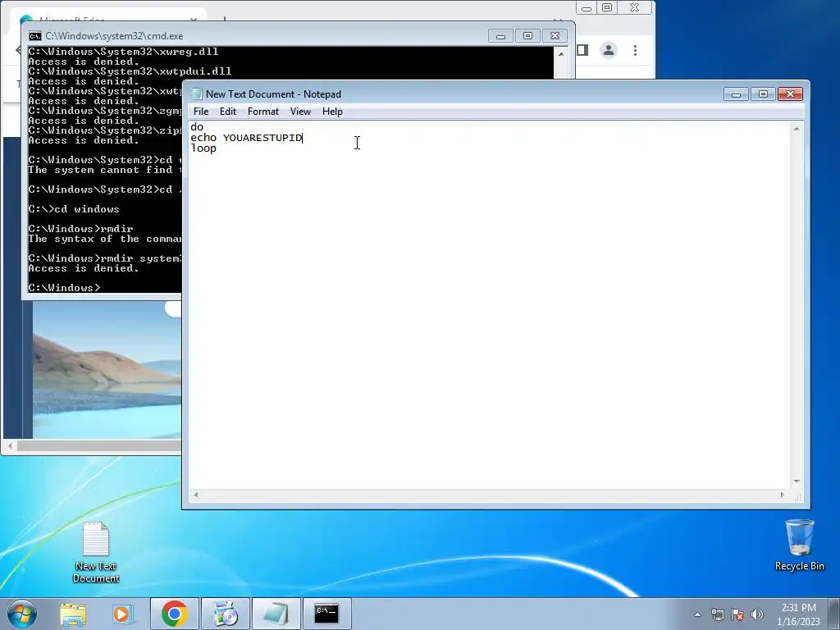The image size is (840, 630).
Task: Minimize the cmd.exe window
Action: click(501, 36)
